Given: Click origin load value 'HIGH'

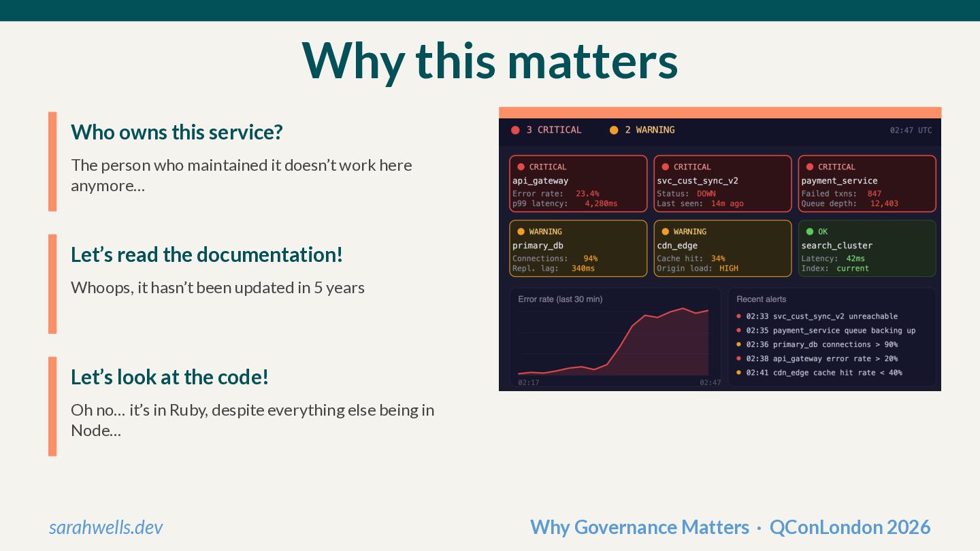Looking at the screenshot, I should [729, 268].
